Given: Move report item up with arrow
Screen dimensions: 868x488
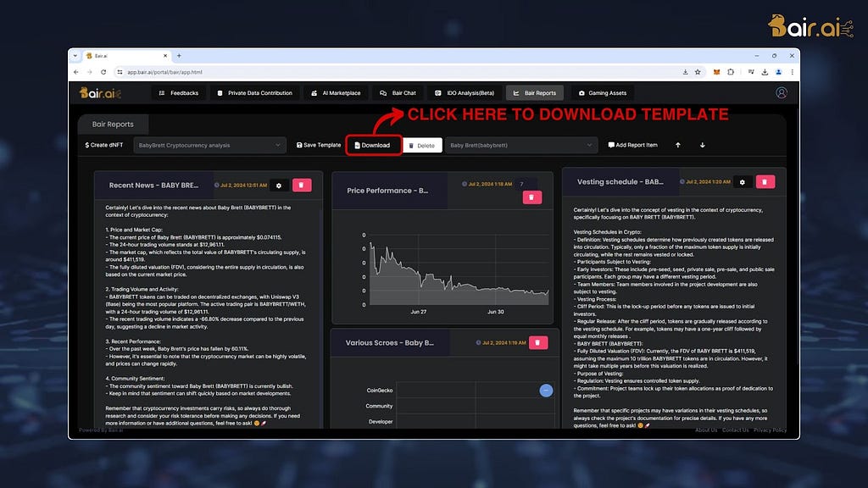Looking at the screenshot, I should 677,145.
